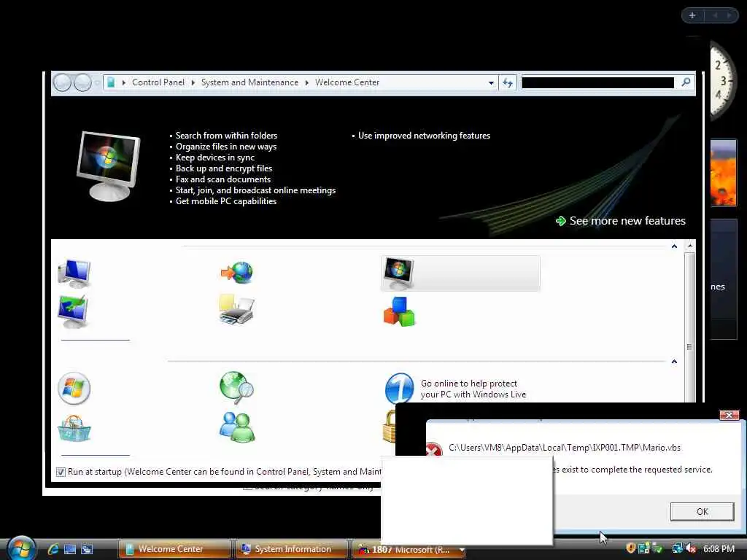This screenshot has height=560, width=747.
Task: Click OK in the Mario.vbs error dialog
Action: (702, 511)
